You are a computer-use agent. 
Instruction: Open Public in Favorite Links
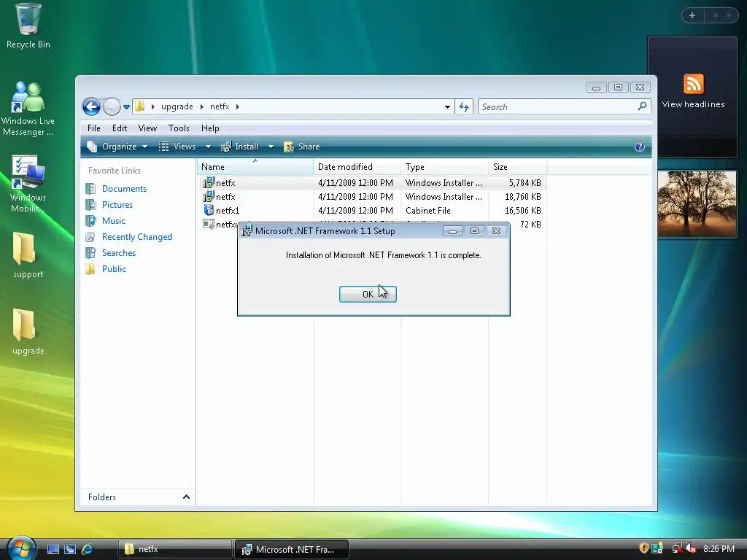point(114,269)
